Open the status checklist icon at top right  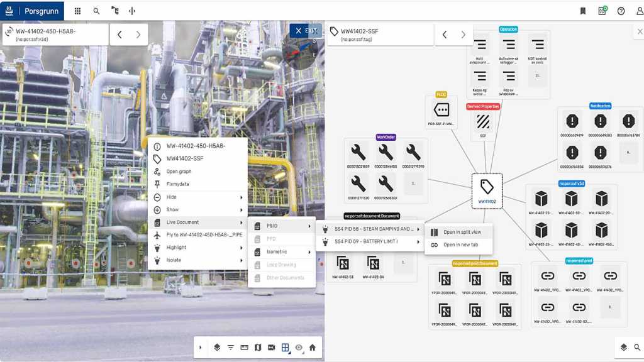[x=602, y=11]
